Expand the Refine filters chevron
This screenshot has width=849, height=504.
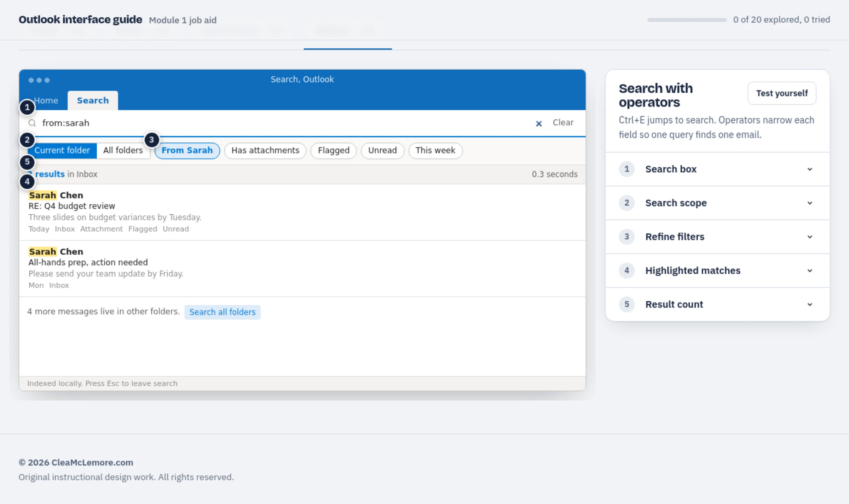click(810, 237)
